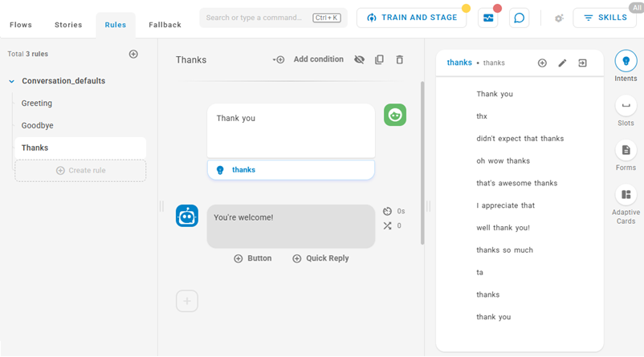This screenshot has width=644, height=357.
Task: Click the left panel resize handle
Action: [x=161, y=206]
